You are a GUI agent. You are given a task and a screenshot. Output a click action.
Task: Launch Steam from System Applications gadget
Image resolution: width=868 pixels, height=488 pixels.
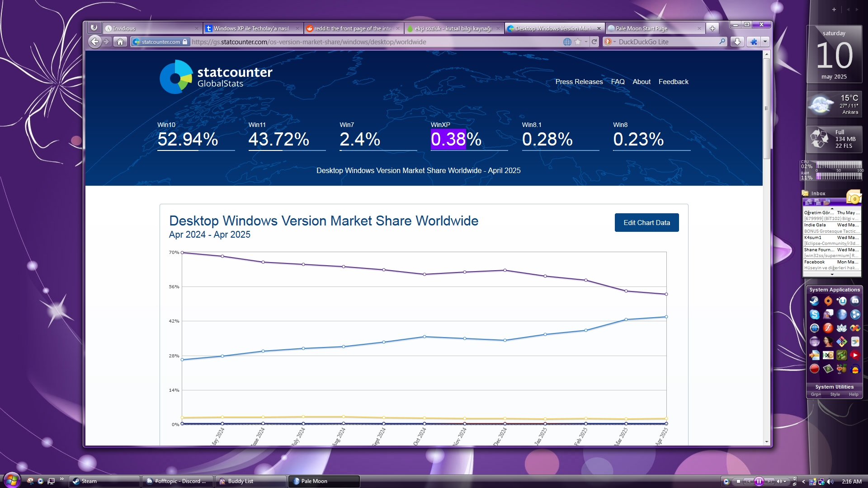coord(814,301)
